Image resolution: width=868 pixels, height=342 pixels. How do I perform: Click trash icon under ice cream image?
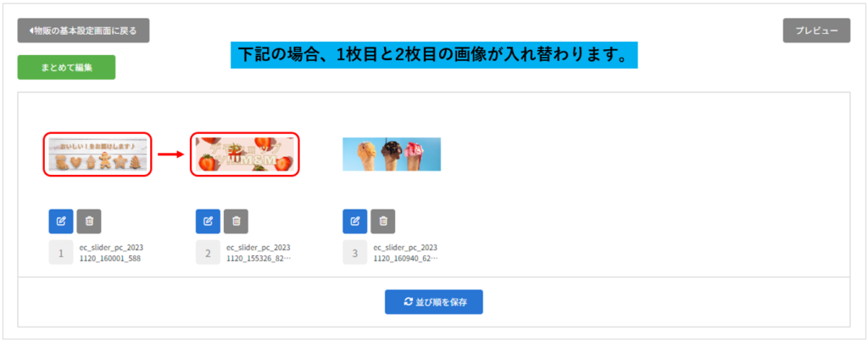click(383, 221)
